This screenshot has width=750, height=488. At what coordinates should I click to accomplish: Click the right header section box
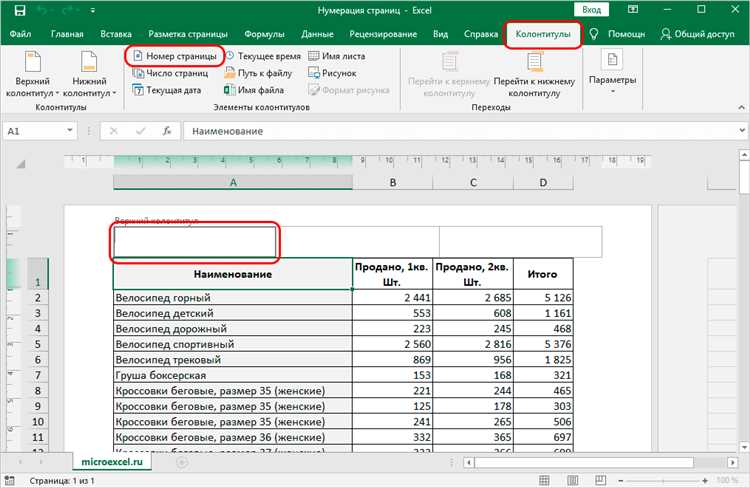[520, 242]
